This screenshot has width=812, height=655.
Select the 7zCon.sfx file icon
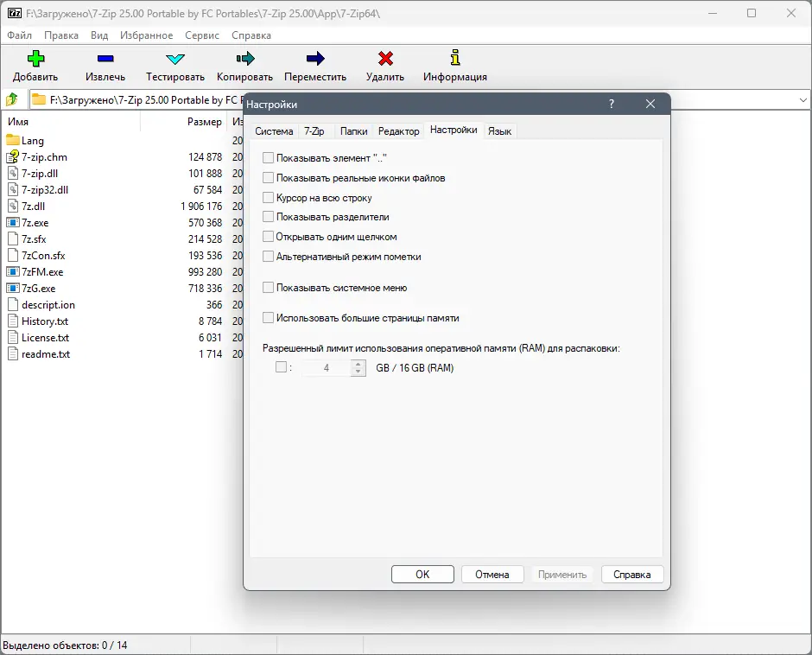(13, 256)
